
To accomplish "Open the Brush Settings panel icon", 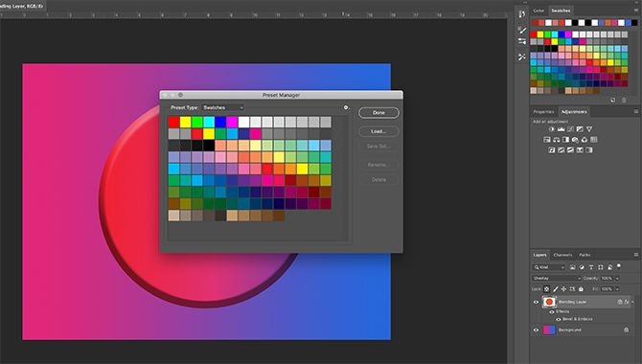I will pyautogui.click(x=522, y=30).
